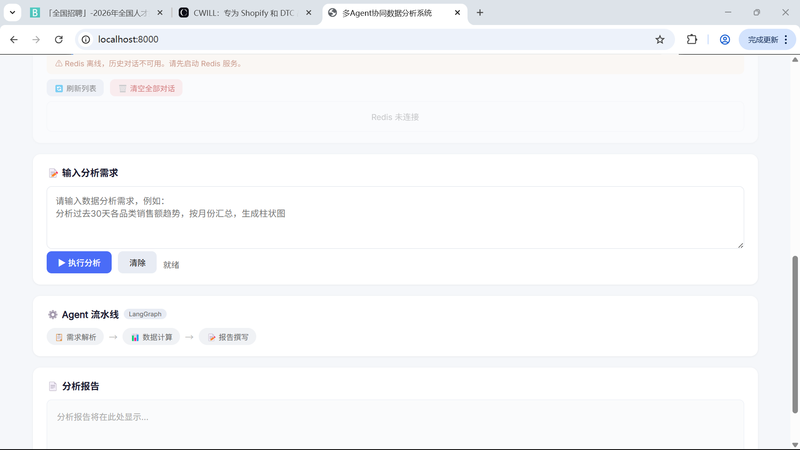Click the scrollbar up arrow
The image size is (800, 450).
795,60
